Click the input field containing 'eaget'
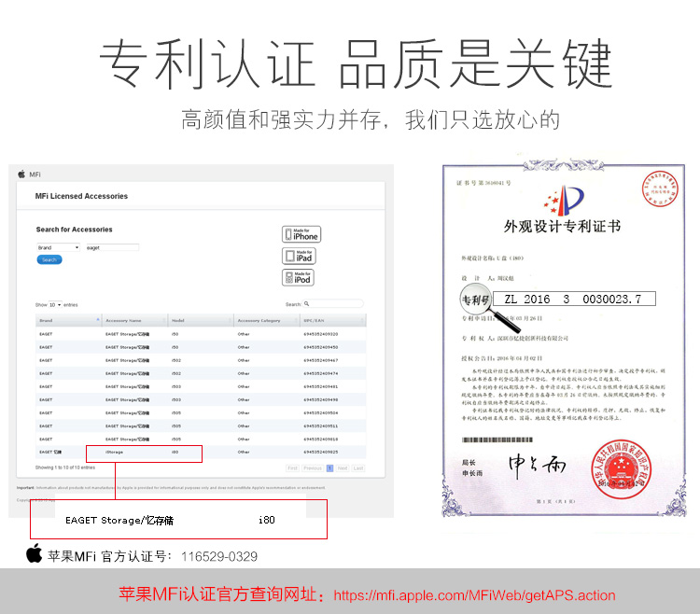700x614 pixels. [112, 247]
